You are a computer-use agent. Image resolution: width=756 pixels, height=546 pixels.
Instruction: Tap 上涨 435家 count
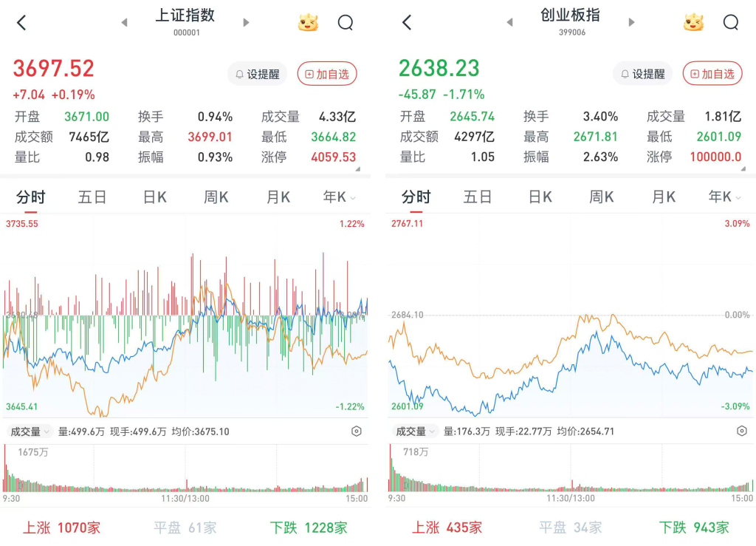[447, 528]
